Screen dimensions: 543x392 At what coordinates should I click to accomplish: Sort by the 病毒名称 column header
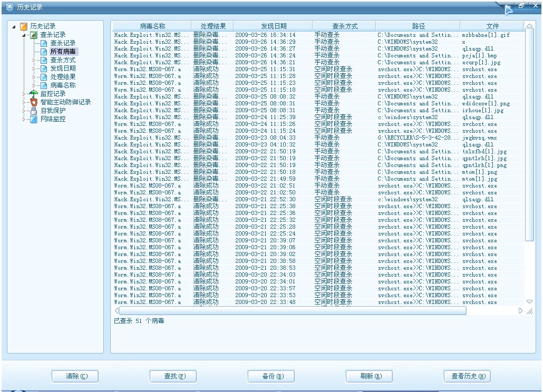pos(152,26)
